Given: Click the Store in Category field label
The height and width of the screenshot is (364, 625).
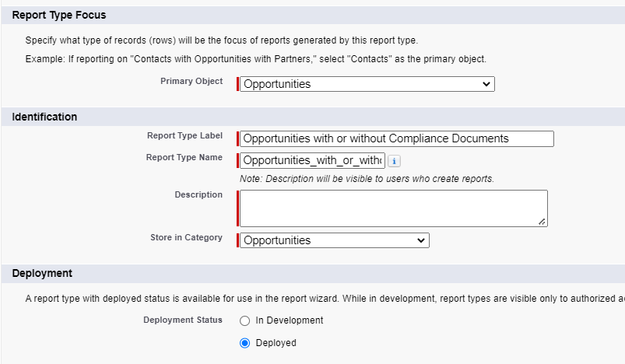Looking at the screenshot, I should (186, 237).
